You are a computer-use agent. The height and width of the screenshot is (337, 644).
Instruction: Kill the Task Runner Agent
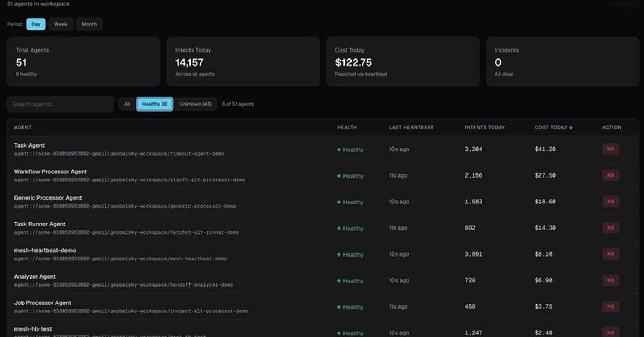[x=610, y=228]
